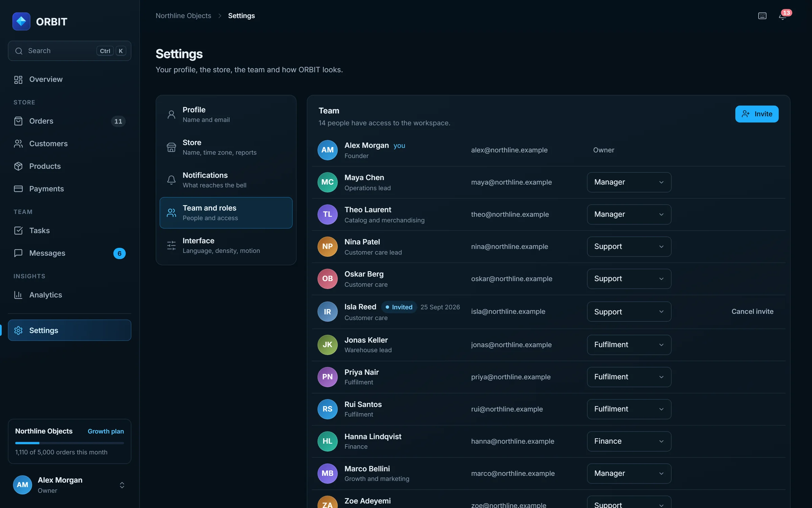812x508 pixels.
Task: Go to Orders in the sidebar
Action: [x=69, y=121]
